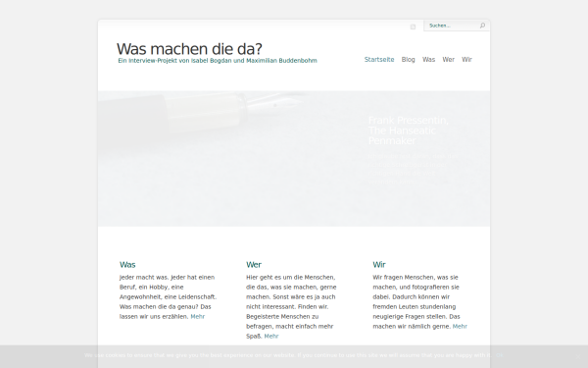Open the Startseite menu item
Screen dimensions: 588x368
(379, 59)
